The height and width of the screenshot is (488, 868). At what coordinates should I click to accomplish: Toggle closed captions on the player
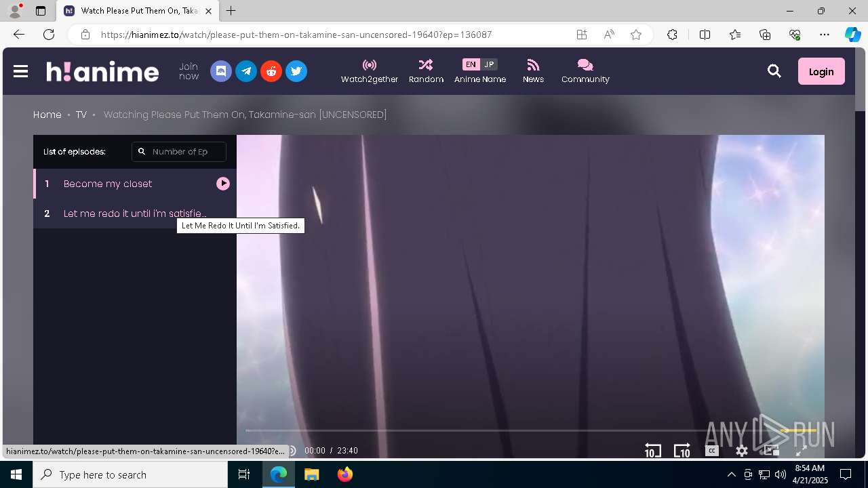(711, 451)
